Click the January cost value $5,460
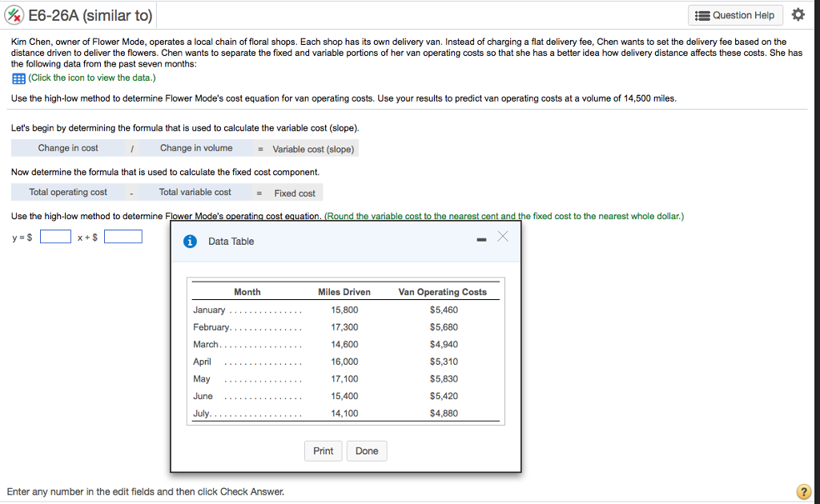The image size is (820, 504). click(444, 310)
